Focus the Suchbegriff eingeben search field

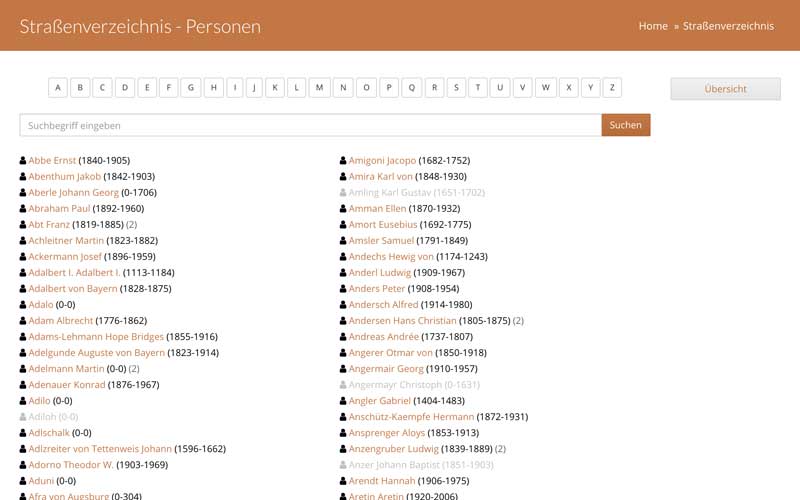pyautogui.click(x=310, y=125)
